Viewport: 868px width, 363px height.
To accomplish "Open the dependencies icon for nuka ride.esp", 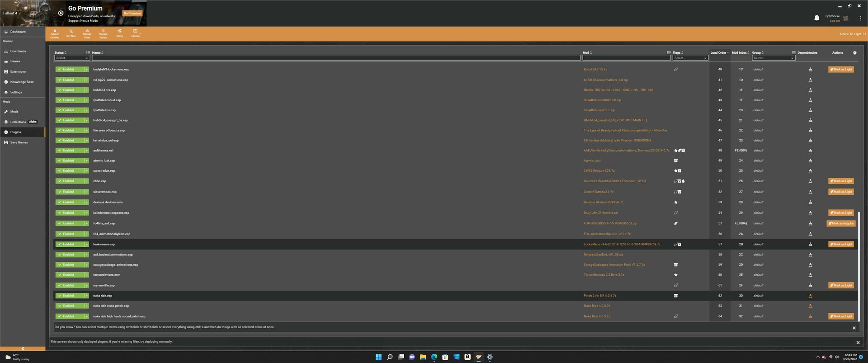I will point(810,296).
